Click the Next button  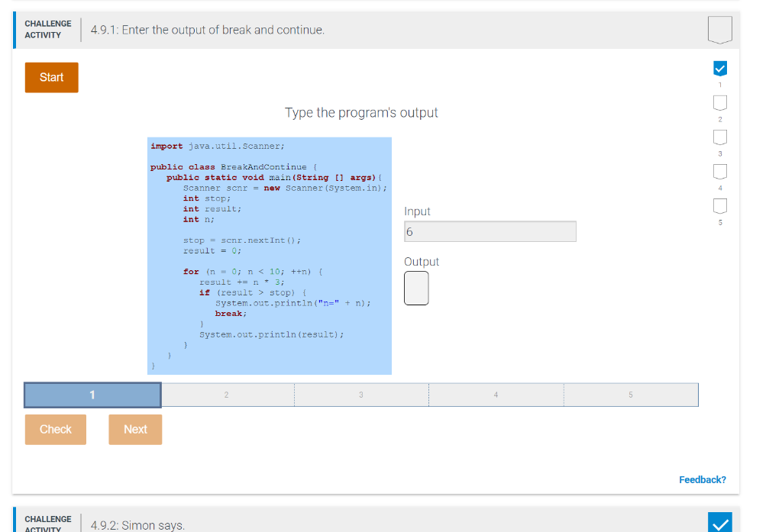[x=135, y=429]
